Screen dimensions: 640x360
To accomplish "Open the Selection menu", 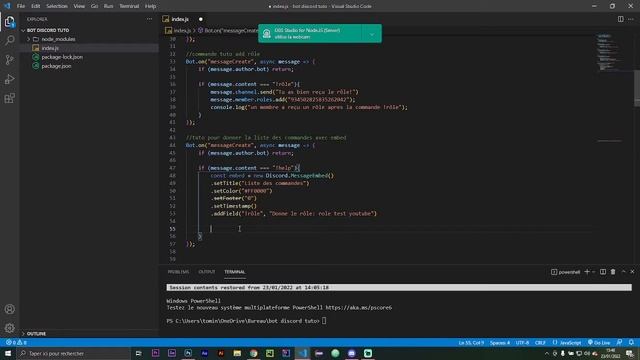I will [x=57, y=6].
